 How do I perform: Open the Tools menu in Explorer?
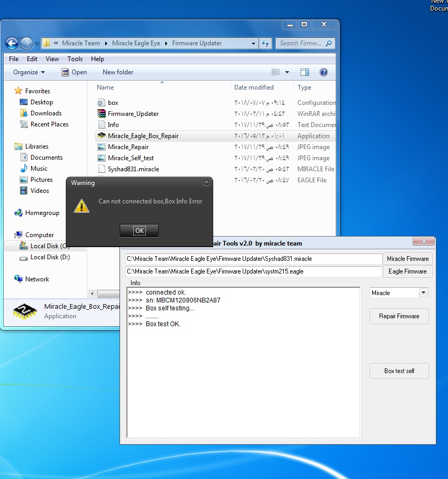point(75,59)
